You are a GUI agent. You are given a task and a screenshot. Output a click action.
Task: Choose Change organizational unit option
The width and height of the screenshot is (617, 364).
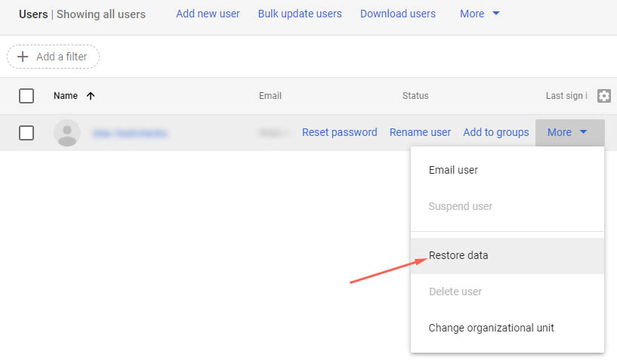click(507, 328)
